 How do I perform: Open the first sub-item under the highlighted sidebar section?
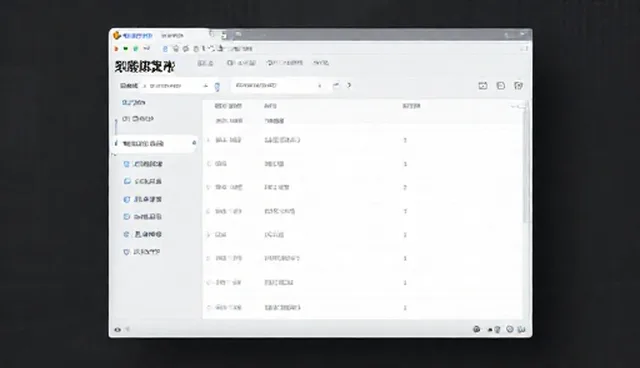[x=143, y=164]
